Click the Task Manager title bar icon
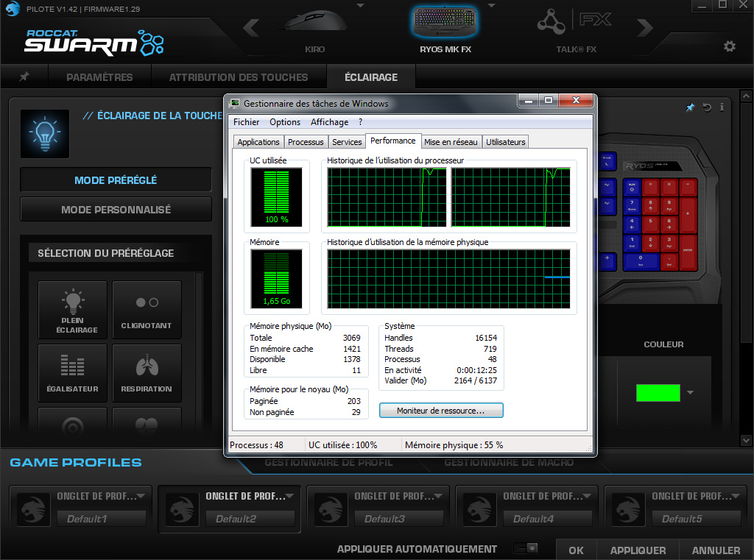The height and width of the screenshot is (560, 754). (x=235, y=103)
